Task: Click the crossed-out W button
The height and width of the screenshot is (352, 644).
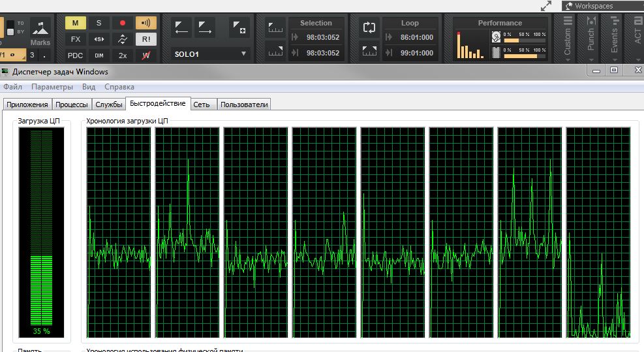Action: 146,55
